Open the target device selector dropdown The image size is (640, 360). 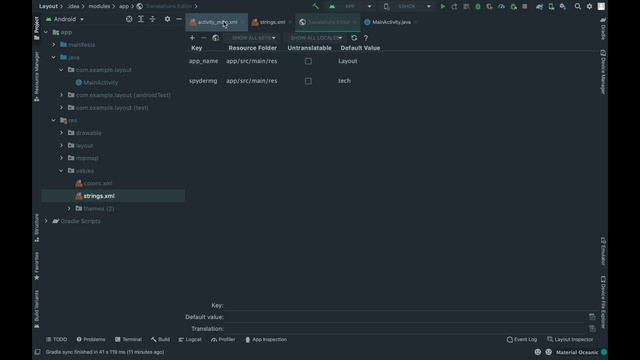click(x=407, y=6)
